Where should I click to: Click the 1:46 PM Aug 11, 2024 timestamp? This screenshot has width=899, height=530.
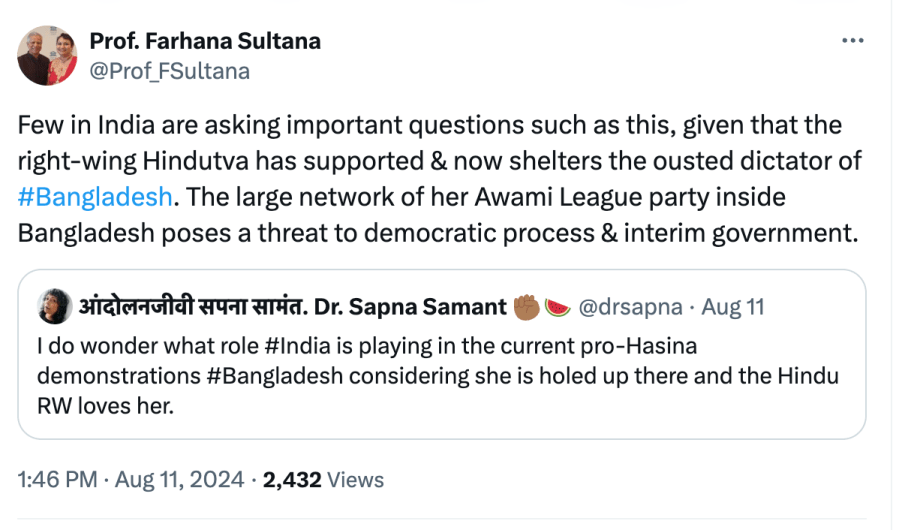point(133,480)
